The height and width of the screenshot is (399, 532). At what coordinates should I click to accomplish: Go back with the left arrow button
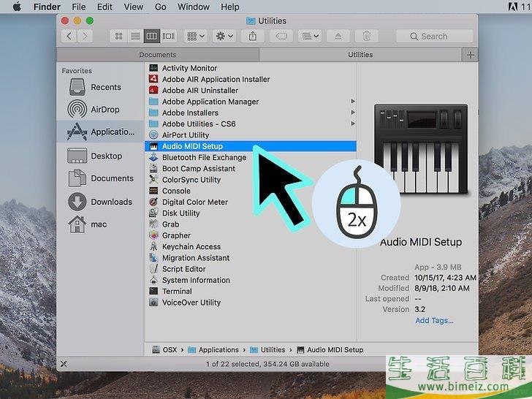click(x=69, y=36)
